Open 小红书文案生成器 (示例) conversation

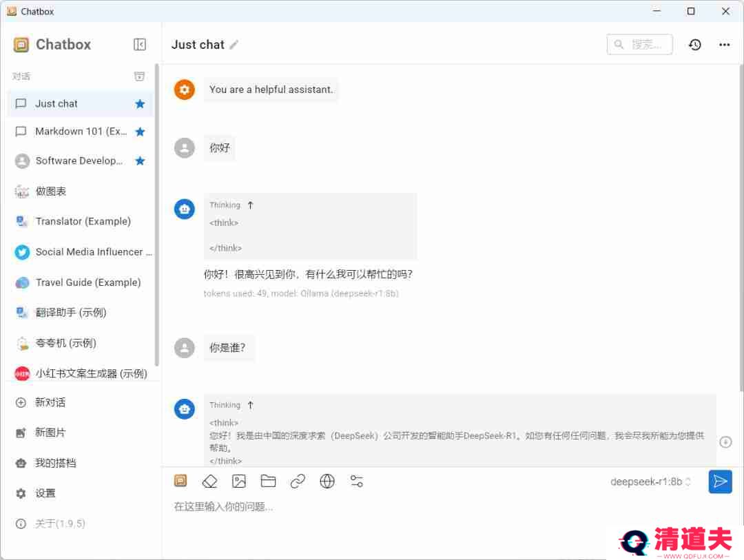(x=80, y=373)
